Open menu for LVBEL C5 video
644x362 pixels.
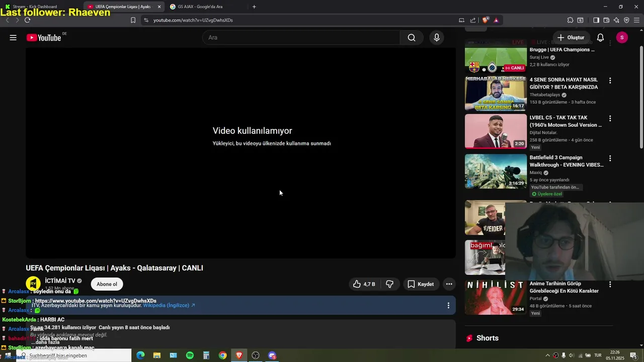tap(610, 119)
